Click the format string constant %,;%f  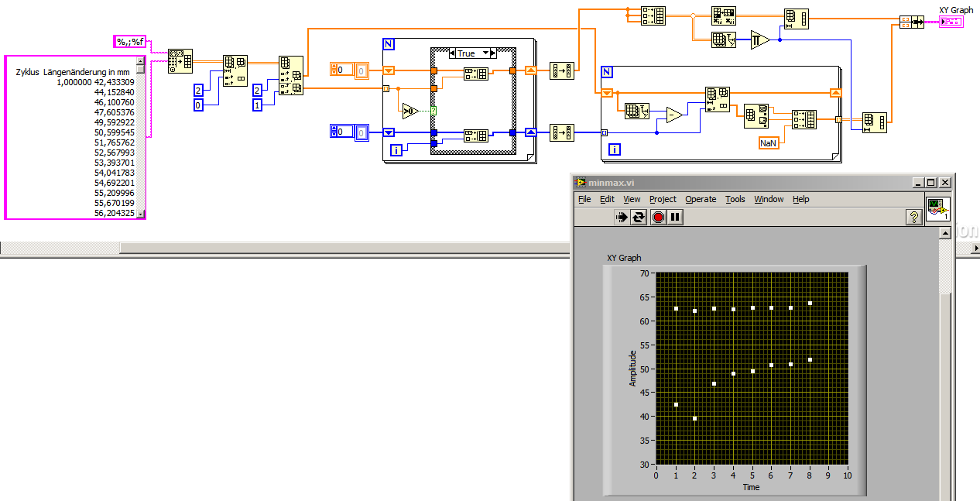pos(130,42)
